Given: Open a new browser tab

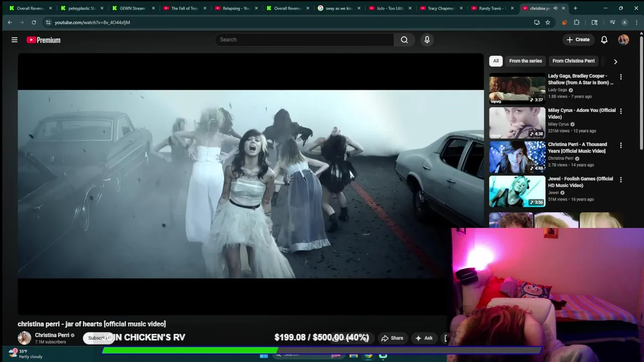Looking at the screenshot, I should [575, 8].
